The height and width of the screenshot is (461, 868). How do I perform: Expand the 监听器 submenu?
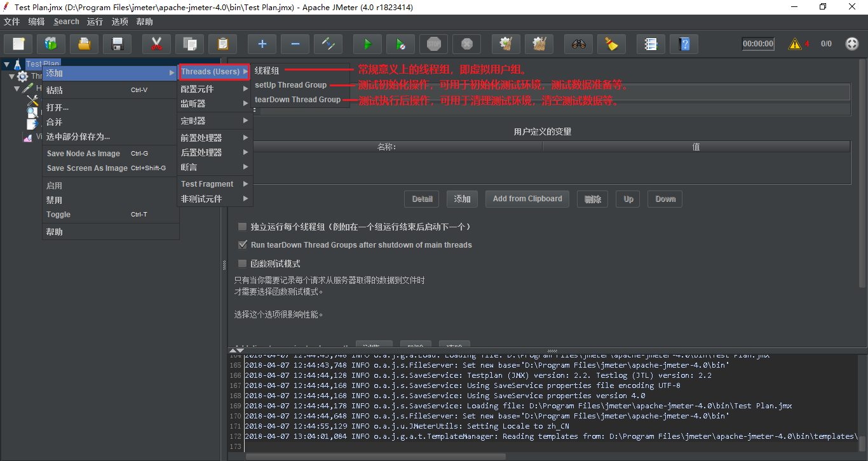215,104
